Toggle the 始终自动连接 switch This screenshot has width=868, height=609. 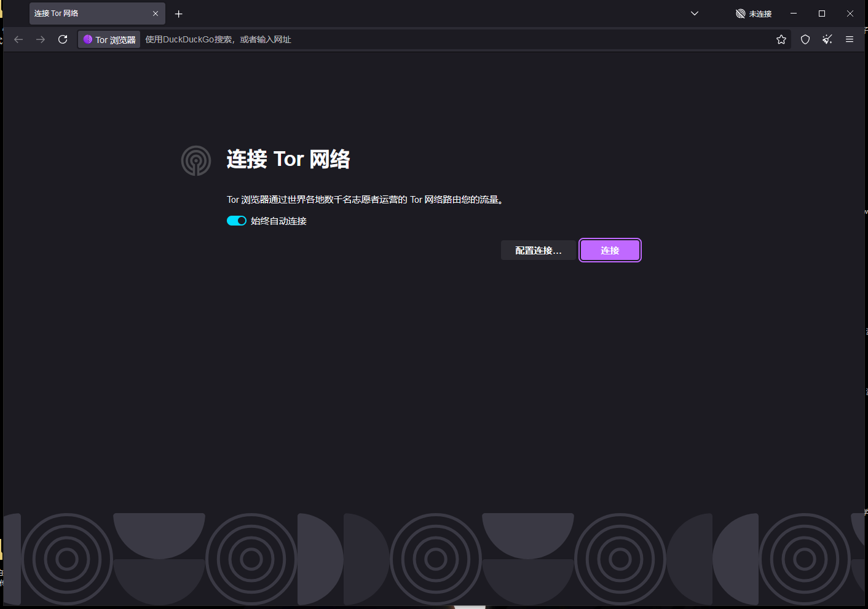coord(237,221)
